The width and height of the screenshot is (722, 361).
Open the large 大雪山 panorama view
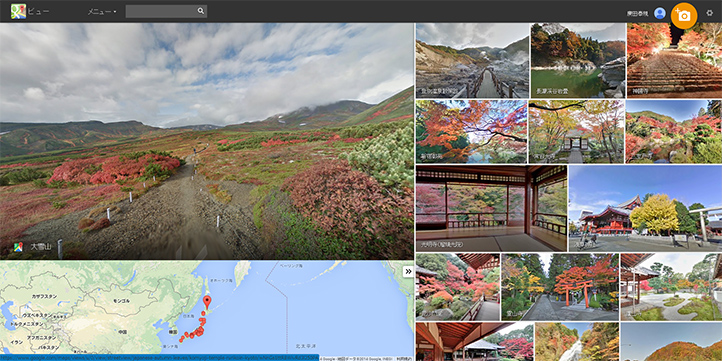[207, 141]
